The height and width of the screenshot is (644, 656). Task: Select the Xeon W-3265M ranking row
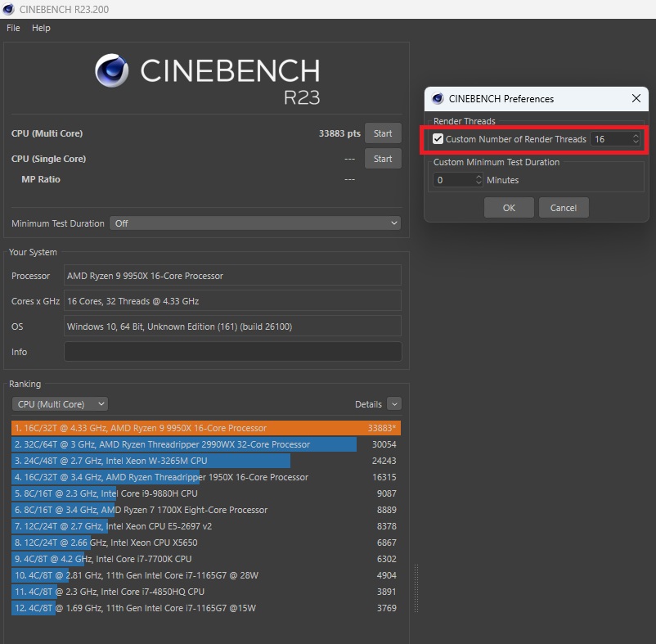pos(206,461)
